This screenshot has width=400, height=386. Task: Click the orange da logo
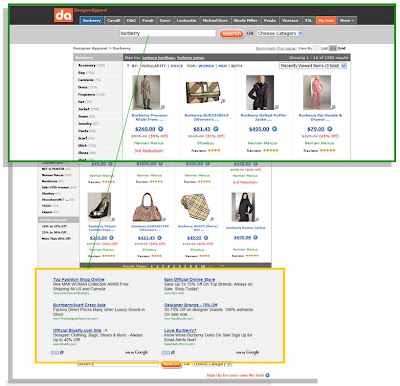(63, 15)
